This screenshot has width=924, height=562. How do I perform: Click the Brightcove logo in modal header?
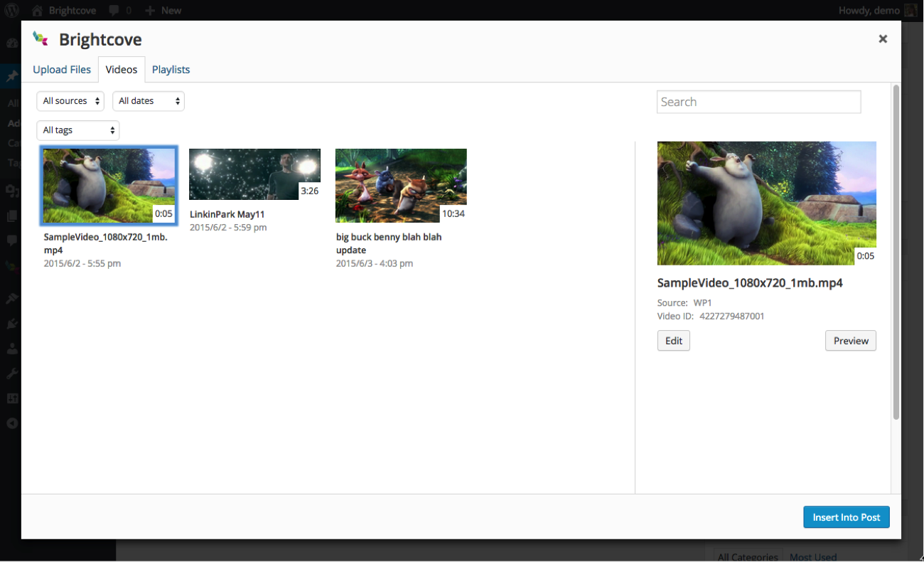(41, 39)
